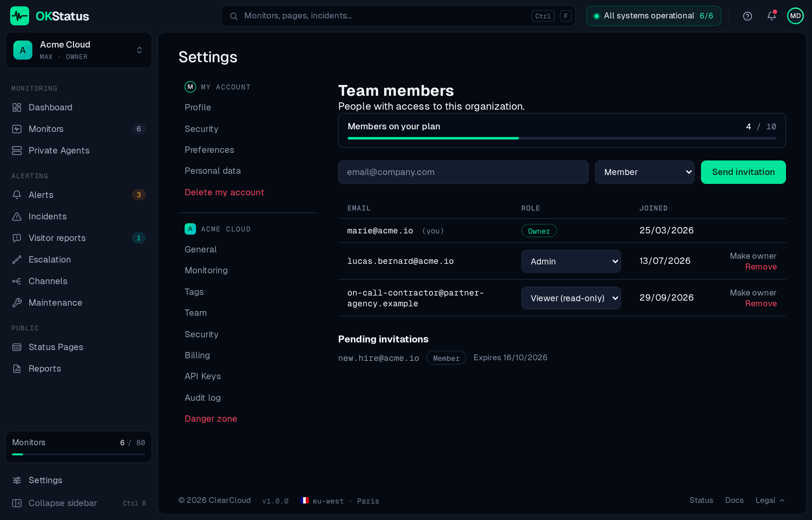The width and height of the screenshot is (812, 520).
Task: Click the Members on your plan progress bar
Action: click(562, 138)
